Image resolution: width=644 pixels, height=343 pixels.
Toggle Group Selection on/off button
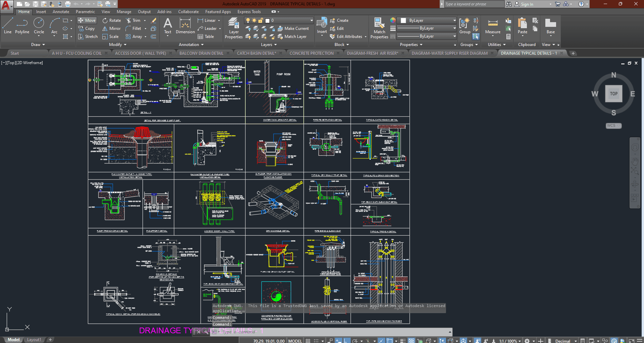(476, 37)
